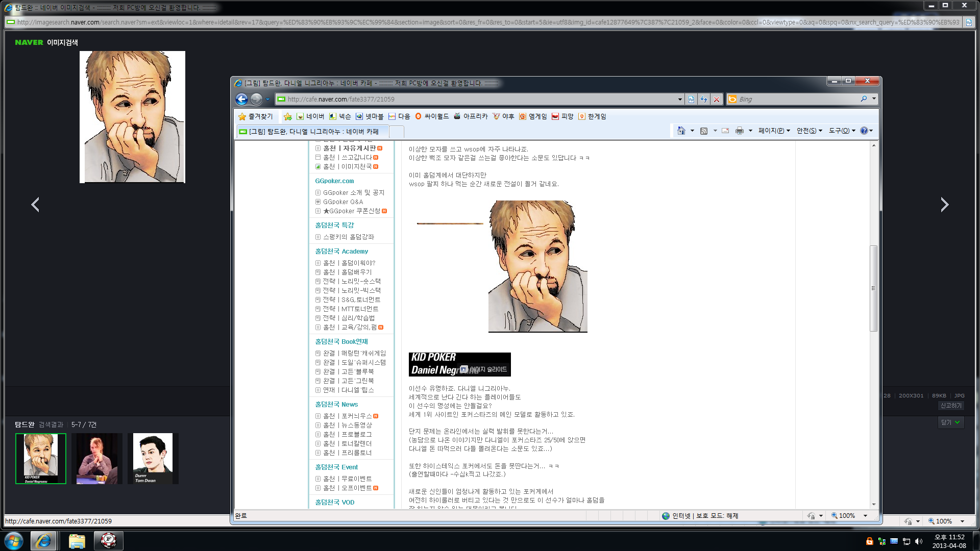
Task: Open the Bing search provider dropdown
Action: coord(874,99)
